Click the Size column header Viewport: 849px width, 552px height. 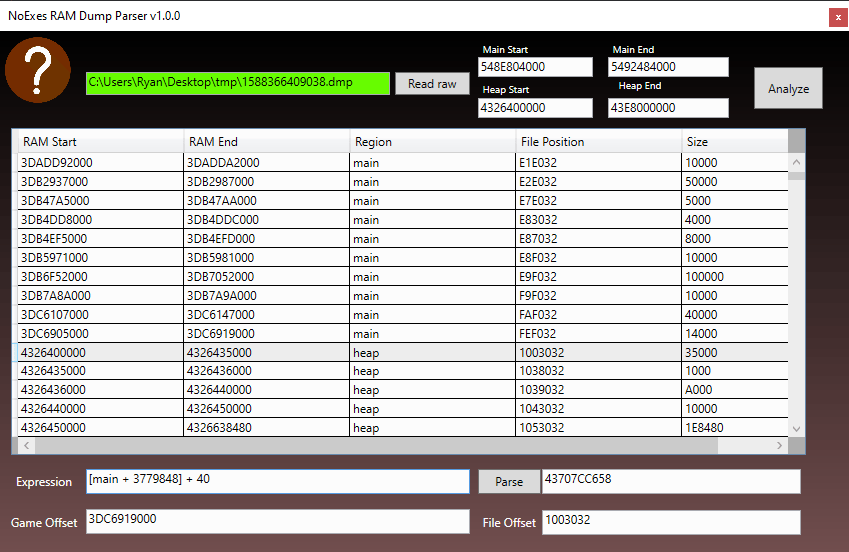pyautogui.click(x=735, y=141)
